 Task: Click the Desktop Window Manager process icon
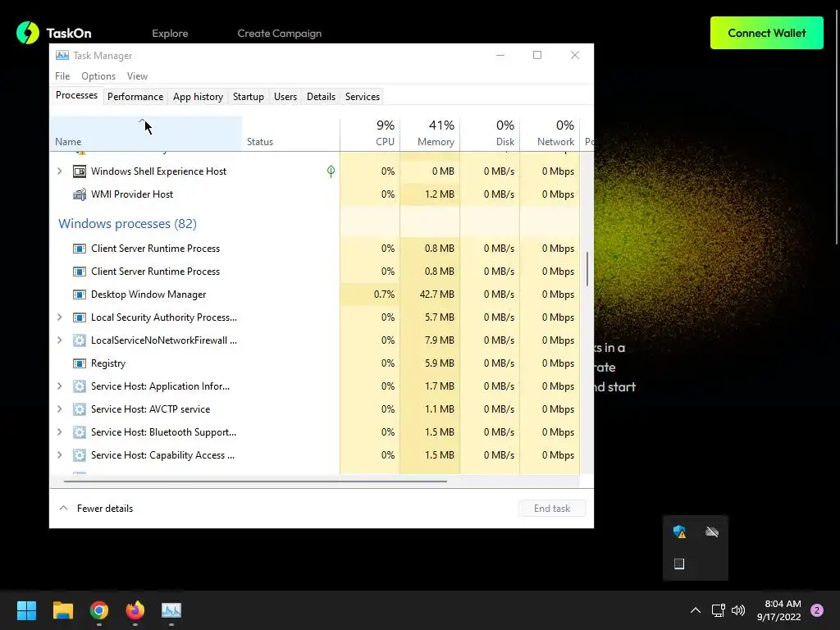[80, 294]
